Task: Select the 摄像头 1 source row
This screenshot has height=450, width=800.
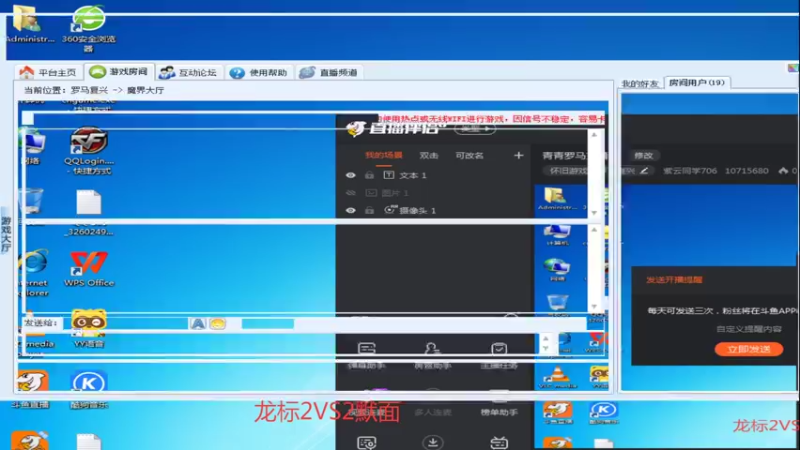Action: 434,210
